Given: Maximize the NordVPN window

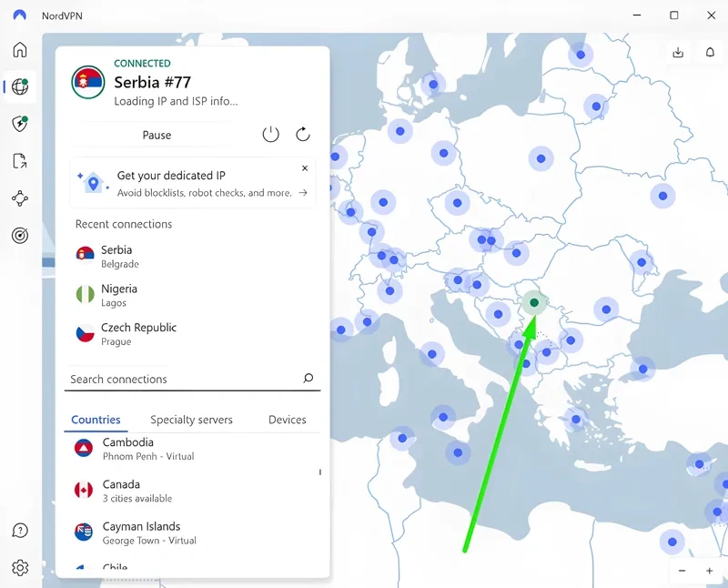Looking at the screenshot, I should [674, 15].
